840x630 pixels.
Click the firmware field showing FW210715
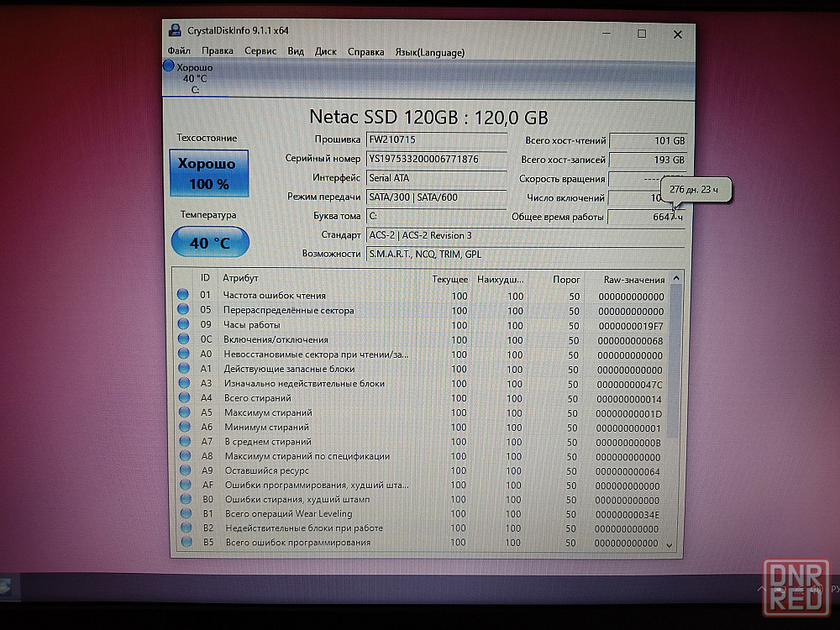click(437, 139)
